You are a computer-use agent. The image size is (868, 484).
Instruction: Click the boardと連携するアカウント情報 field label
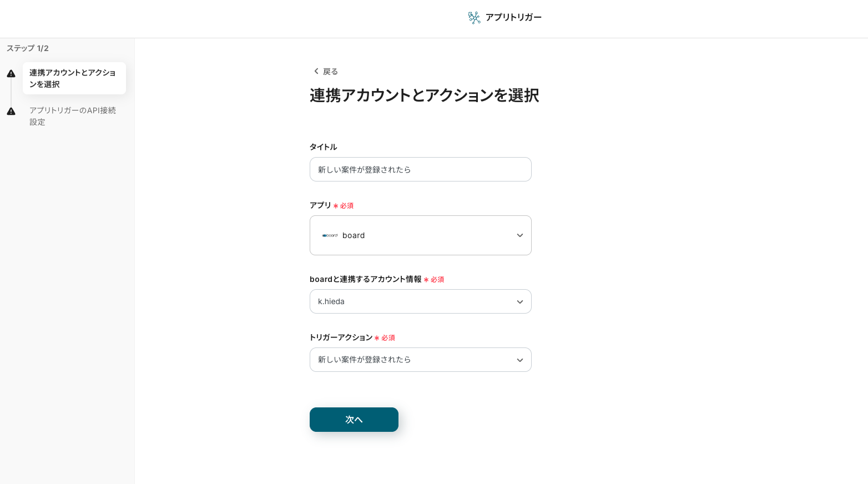(365, 279)
